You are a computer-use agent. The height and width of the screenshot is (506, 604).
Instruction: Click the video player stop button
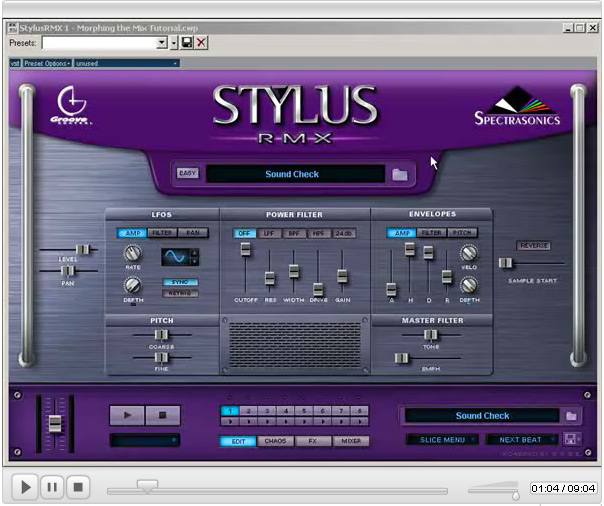[x=78, y=487]
